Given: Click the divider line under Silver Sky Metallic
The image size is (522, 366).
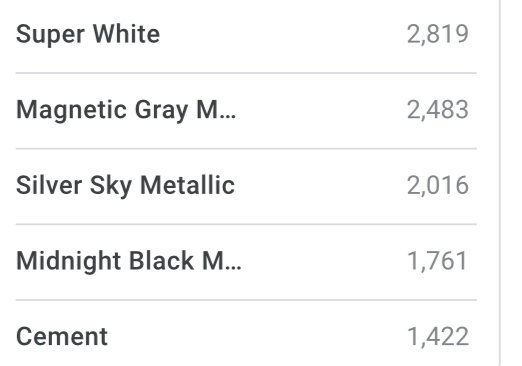Looking at the screenshot, I should pos(246,224).
